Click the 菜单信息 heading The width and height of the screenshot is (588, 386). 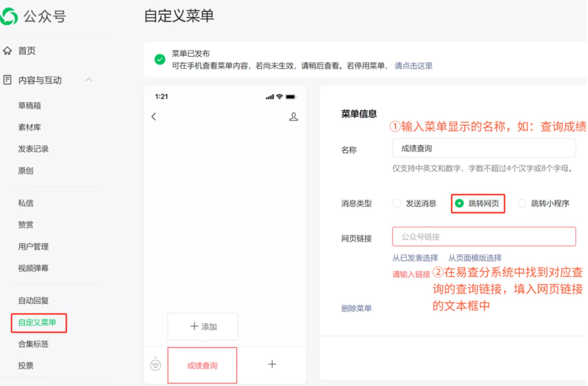tap(359, 114)
